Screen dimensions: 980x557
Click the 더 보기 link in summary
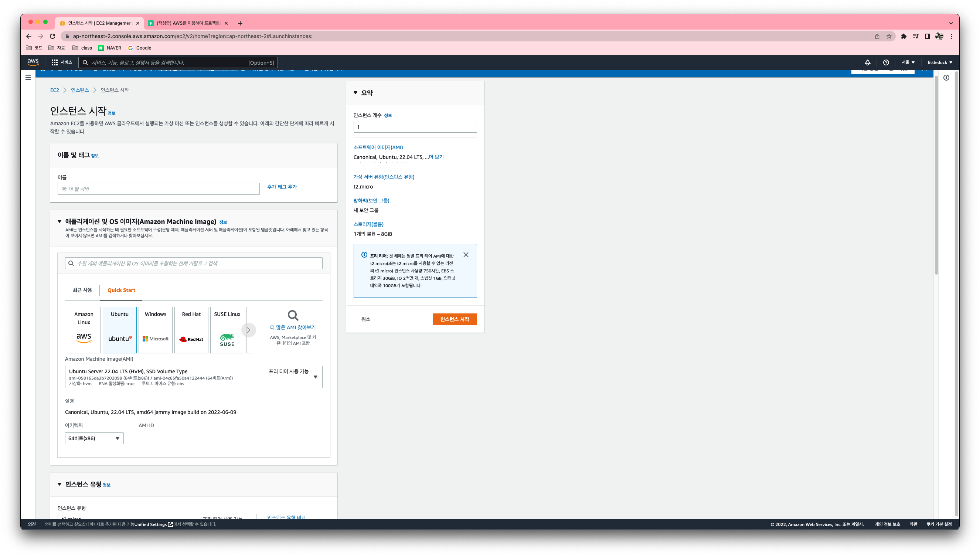pos(436,157)
